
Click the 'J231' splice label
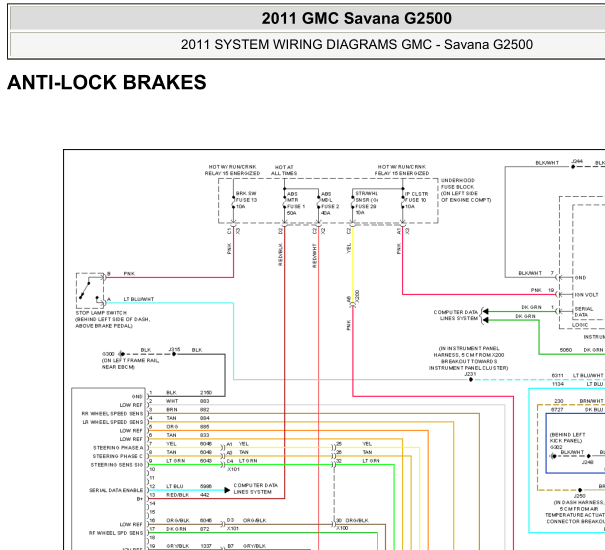(x=470, y=374)
